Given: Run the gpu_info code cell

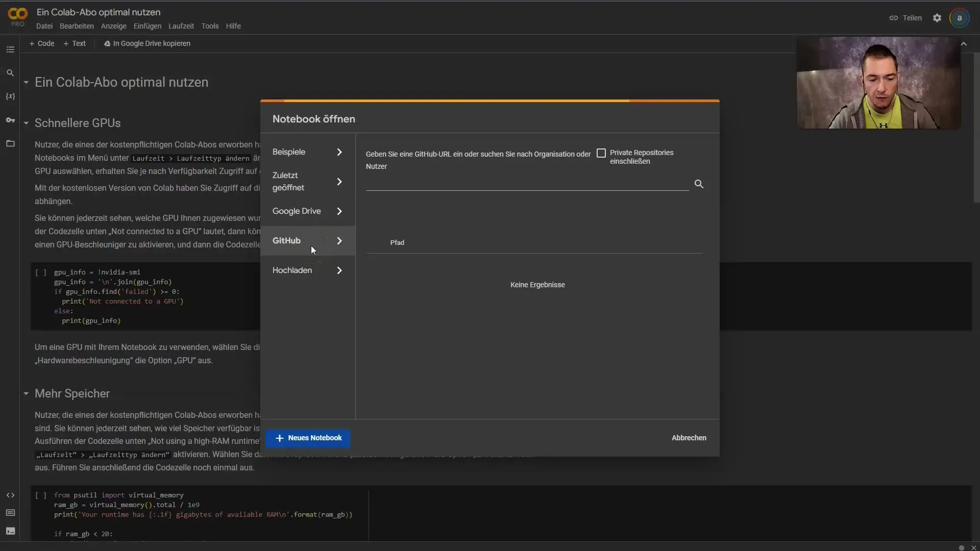Looking at the screenshot, I should (41, 272).
